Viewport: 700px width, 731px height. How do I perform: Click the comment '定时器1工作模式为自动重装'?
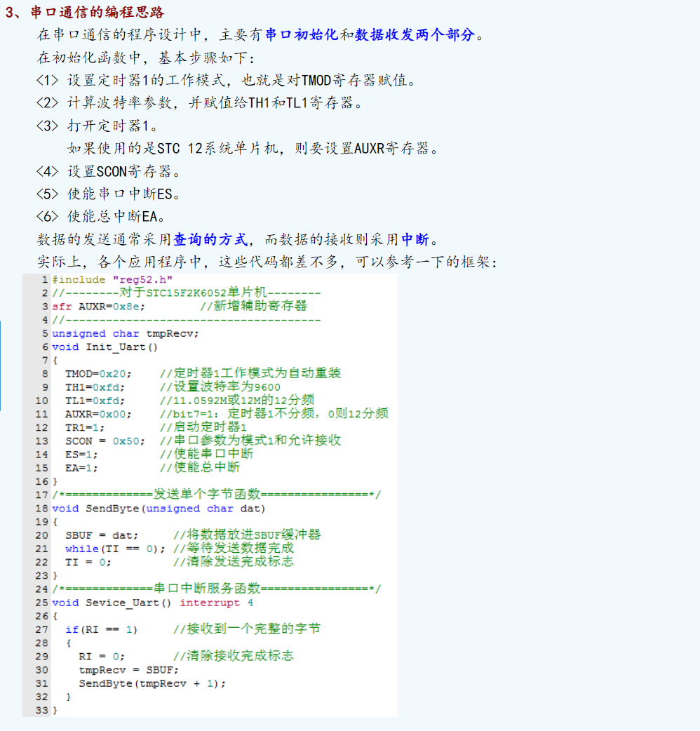tap(250, 373)
